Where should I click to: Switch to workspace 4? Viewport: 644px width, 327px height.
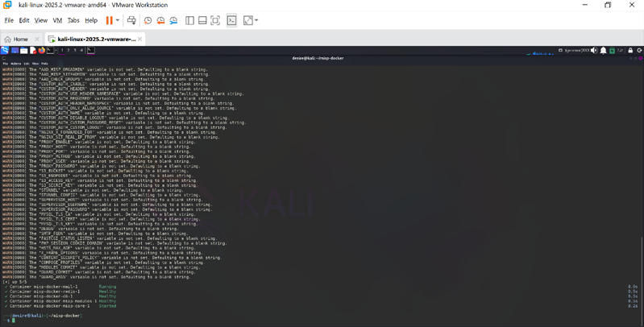tap(81, 50)
